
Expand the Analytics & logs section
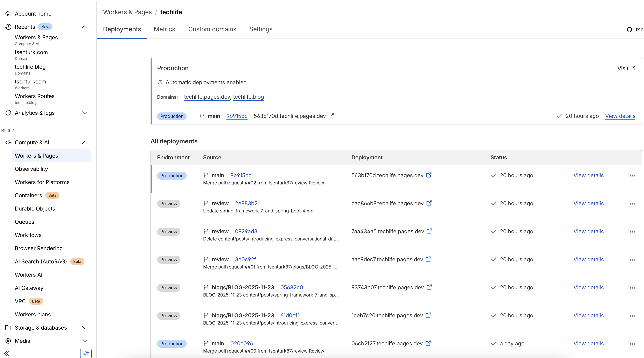click(x=85, y=113)
